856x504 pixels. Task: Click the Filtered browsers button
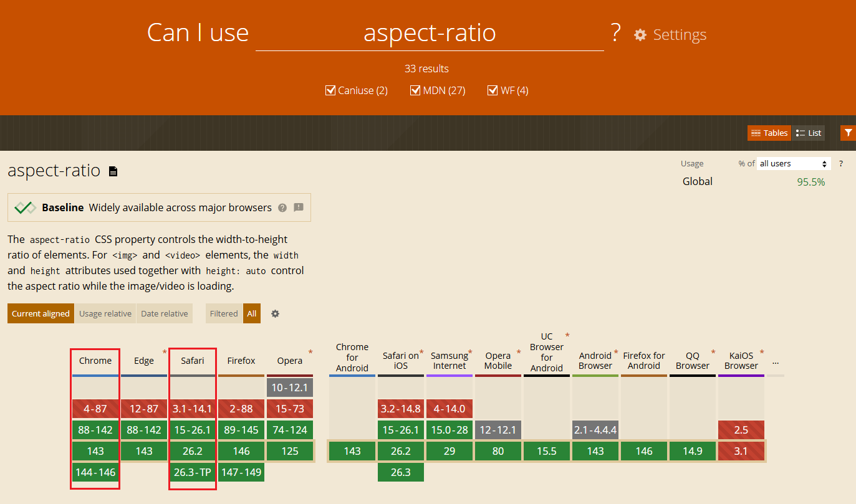(224, 313)
